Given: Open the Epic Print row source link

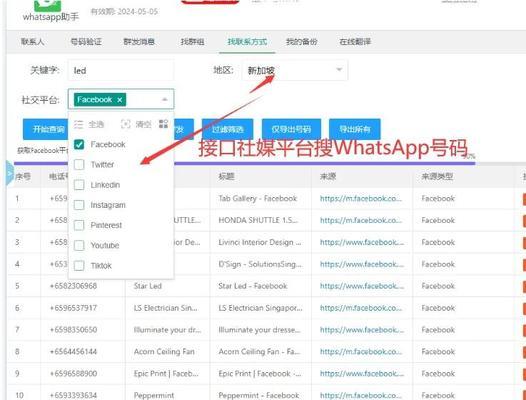Looking at the screenshot, I should coord(362,373).
